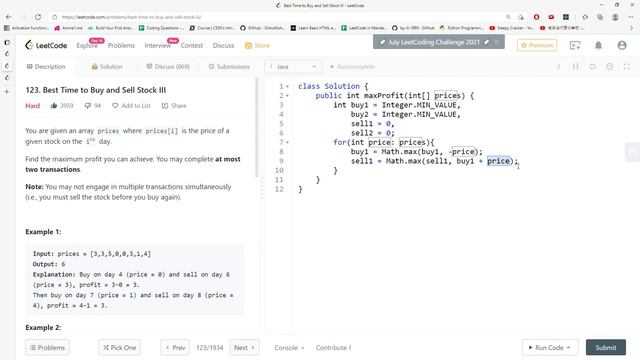Open the playground icon in header

coord(575,45)
